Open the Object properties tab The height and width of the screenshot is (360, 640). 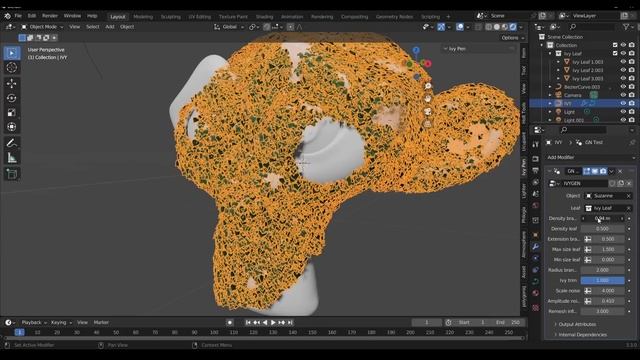(x=536, y=235)
